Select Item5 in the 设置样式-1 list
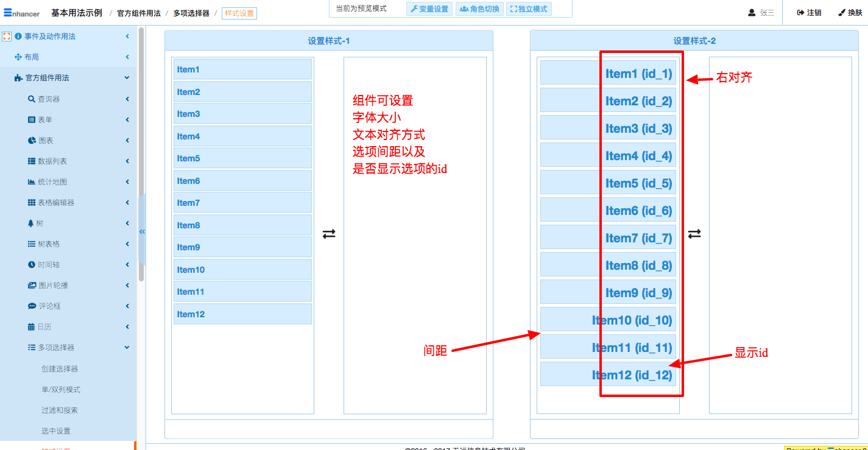This screenshot has width=868, height=450. click(x=242, y=158)
